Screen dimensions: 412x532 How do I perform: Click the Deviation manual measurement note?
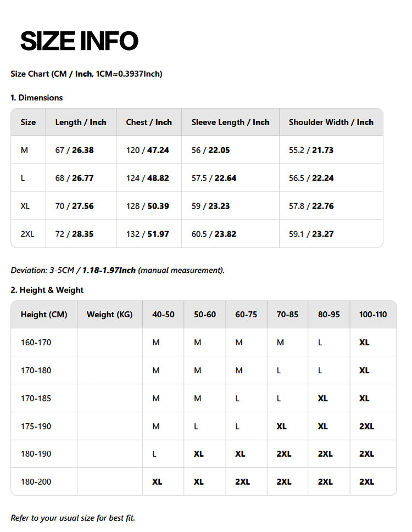[118, 270]
